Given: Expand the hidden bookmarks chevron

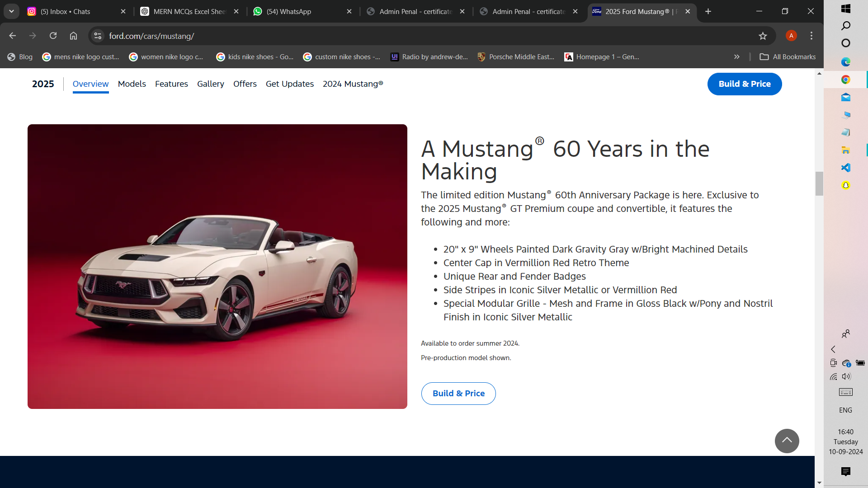Looking at the screenshot, I should (737, 57).
